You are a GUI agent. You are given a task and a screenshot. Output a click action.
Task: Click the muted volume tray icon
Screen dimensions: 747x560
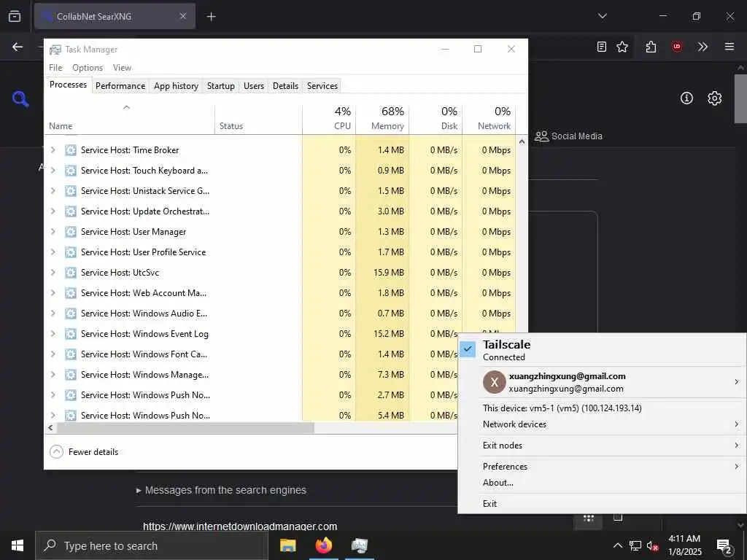[x=652, y=546]
